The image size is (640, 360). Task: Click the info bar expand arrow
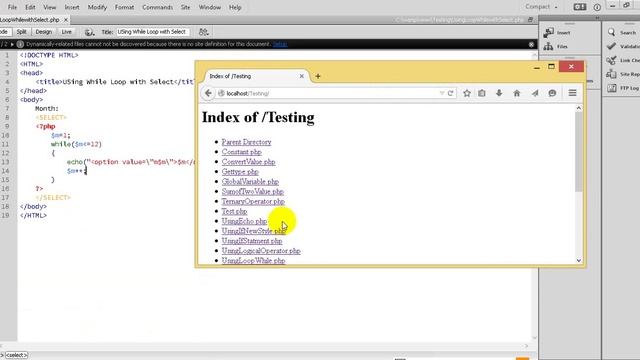12,44
